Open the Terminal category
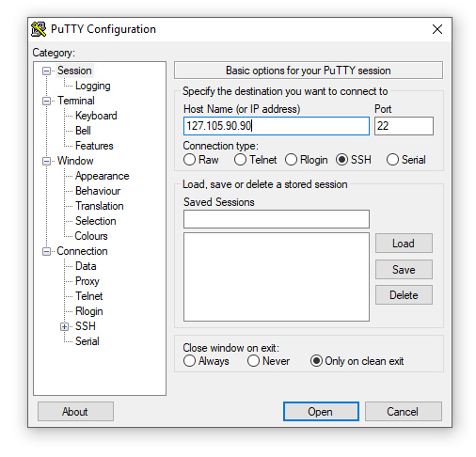The image size is (476, 457). 76,101
